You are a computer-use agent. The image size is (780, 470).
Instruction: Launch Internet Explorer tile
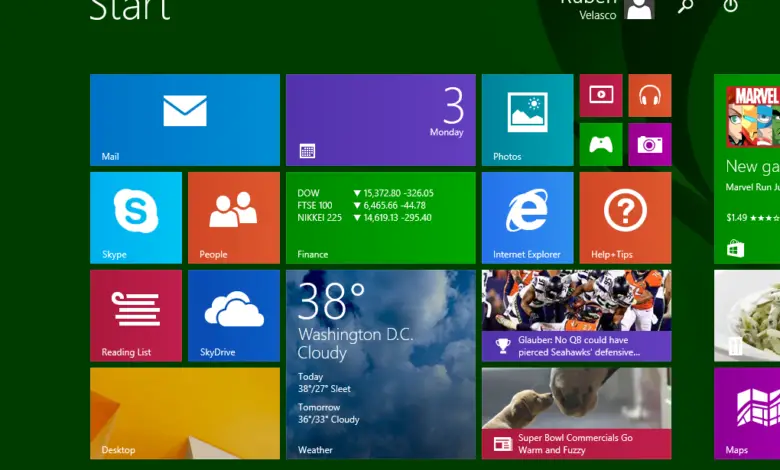(527, 218)
